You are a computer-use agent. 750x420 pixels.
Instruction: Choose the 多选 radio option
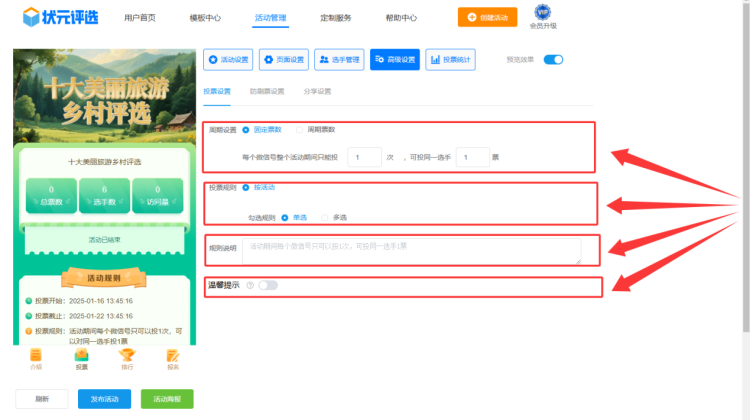[x=325, y=216]
